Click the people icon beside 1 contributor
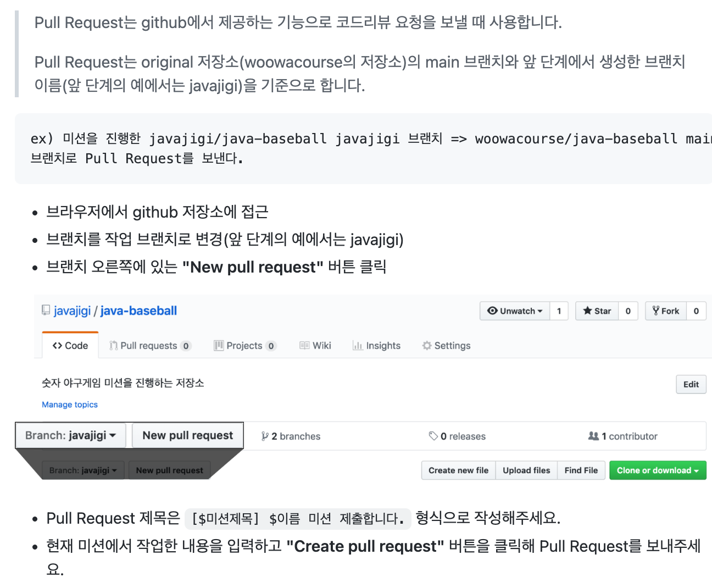This screenshot has width=712, height=588. click(593, 436)
